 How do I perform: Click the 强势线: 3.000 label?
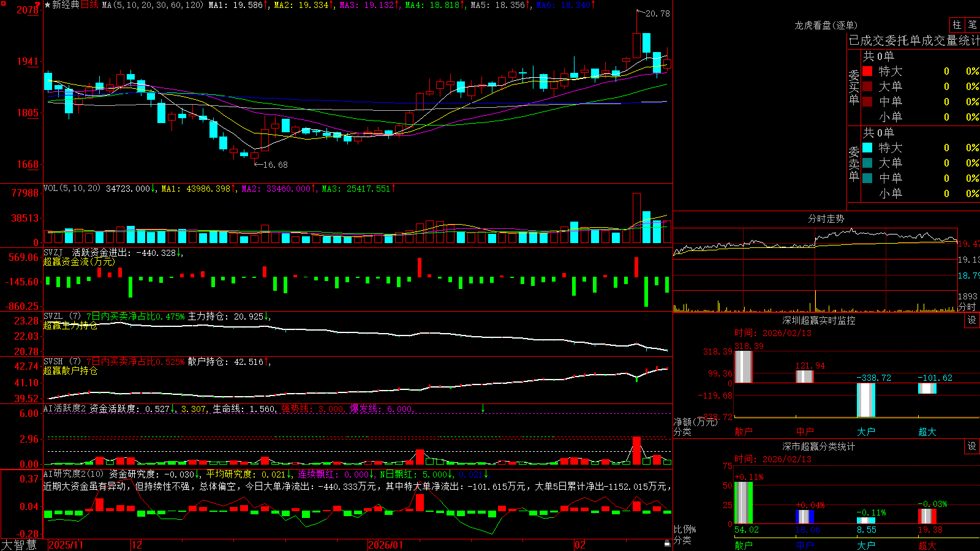[x=312, y=409]
